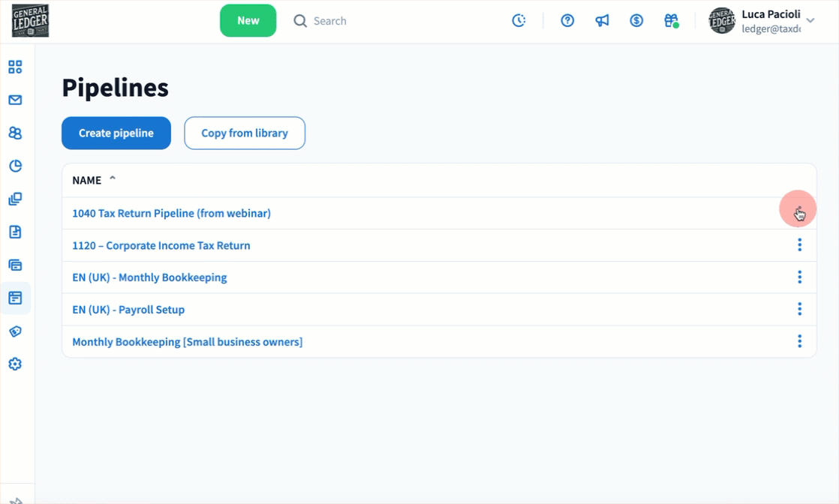Click the Copy from library button
839x504 pixels.
pyautogui.click(x=245, y=133)
